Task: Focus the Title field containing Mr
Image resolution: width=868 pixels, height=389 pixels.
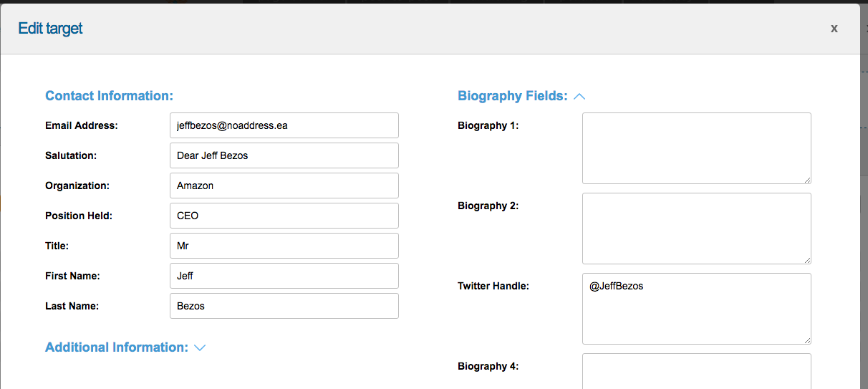Action: [x=284, y=246]
